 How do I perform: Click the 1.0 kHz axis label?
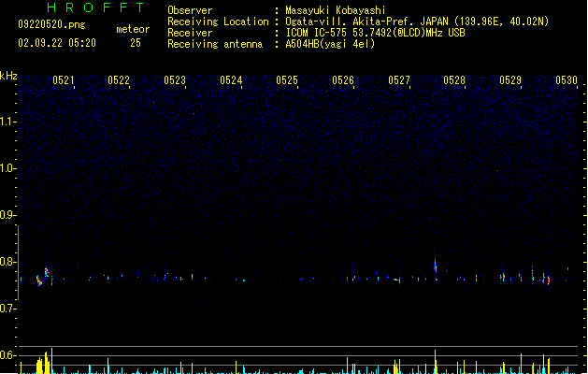pos(7,168)
